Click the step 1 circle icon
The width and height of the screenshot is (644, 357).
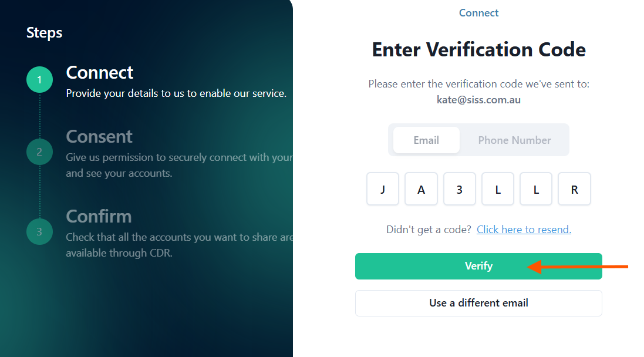click(39, 80)
